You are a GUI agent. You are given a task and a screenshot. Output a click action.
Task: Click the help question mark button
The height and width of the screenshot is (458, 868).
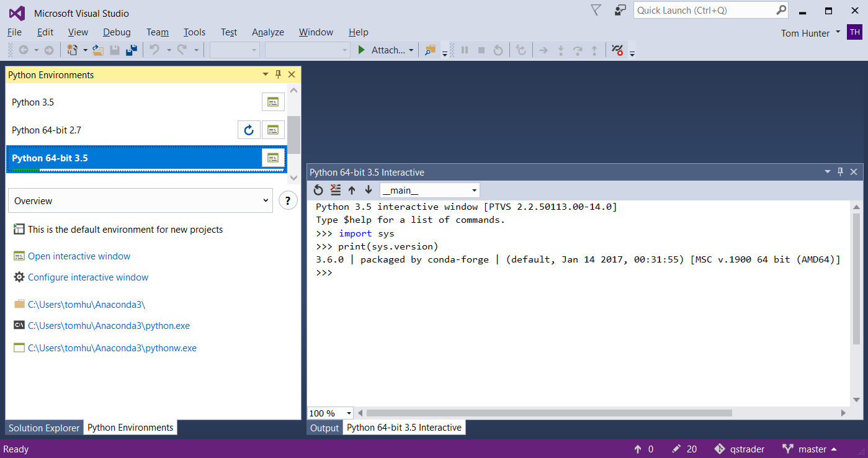click(x=288, y=200)
